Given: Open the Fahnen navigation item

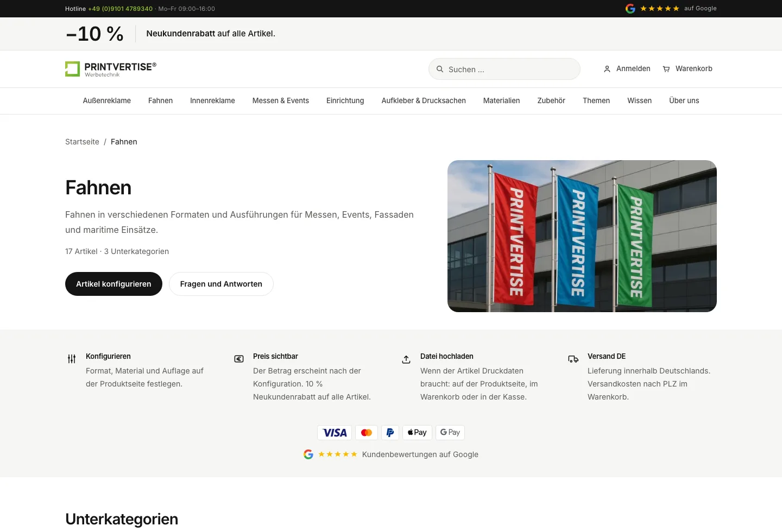Looking at the screenshot, I should pos(160,101).
